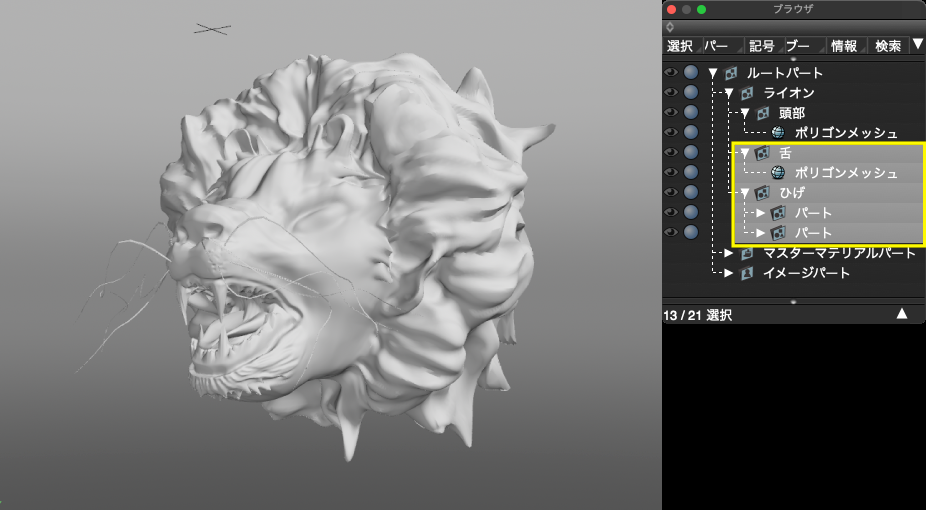Open the 選択 menu in the browser
The height and width of the screenshot is (510, 926).
(x=680, y=46)
